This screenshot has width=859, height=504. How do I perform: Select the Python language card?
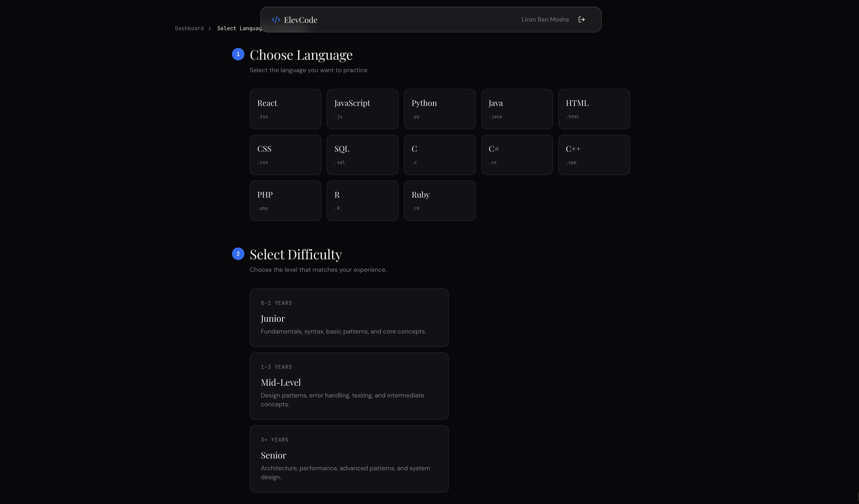(440, 109)
